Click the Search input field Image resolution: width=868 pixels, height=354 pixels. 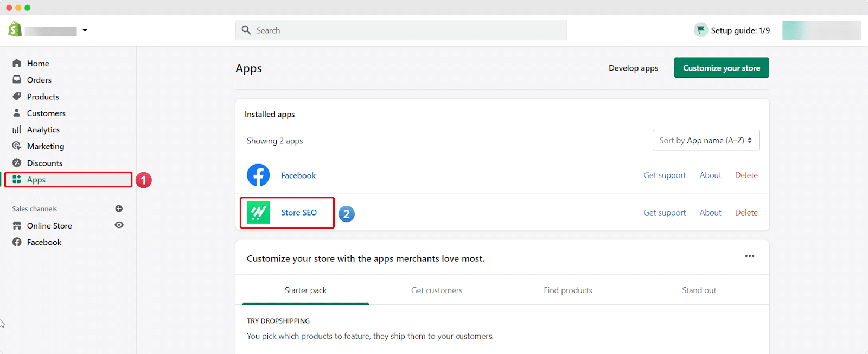(x=401, y=30)
